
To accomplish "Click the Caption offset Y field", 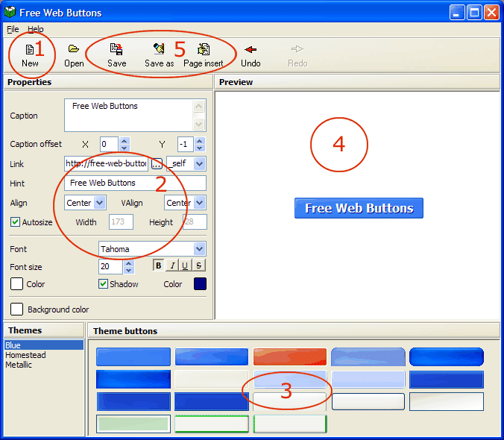I will (x=186, y=144).
